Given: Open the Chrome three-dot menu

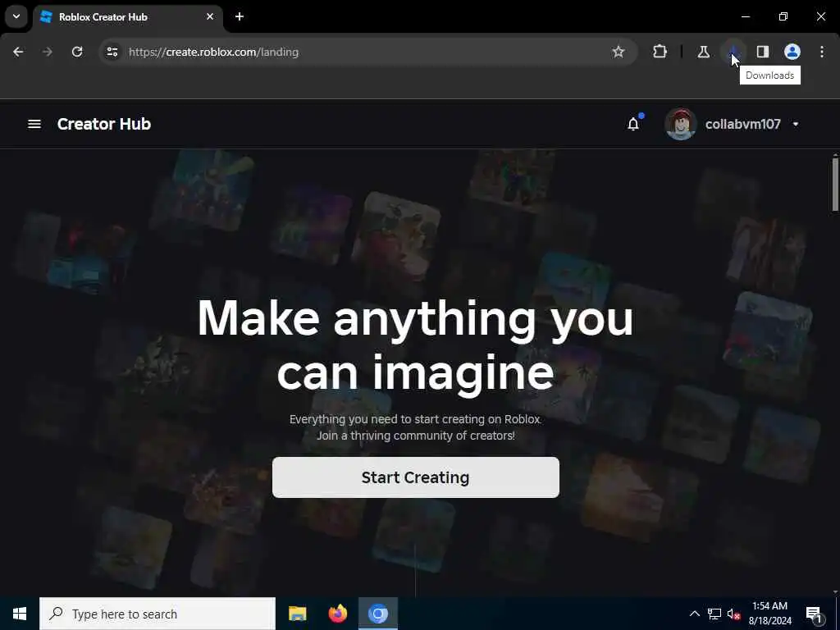Looking at the screenshot, I should (x=822, y=52).
